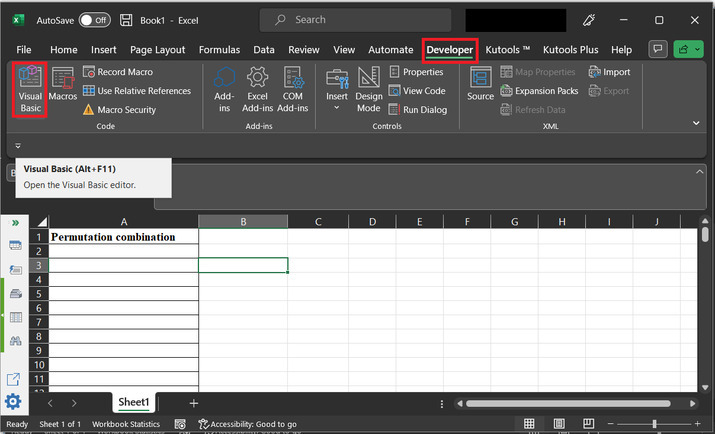Click the Find binoculars icon in sidebar
Image resolution: width=715 pixels, height=434 pixels.
tap(16, 341)
